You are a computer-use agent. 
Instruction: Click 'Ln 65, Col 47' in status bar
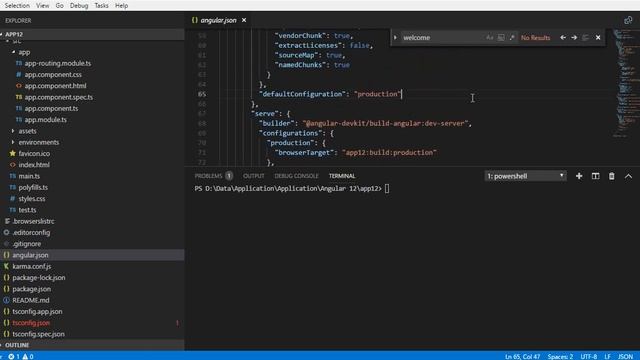(522, 356)
